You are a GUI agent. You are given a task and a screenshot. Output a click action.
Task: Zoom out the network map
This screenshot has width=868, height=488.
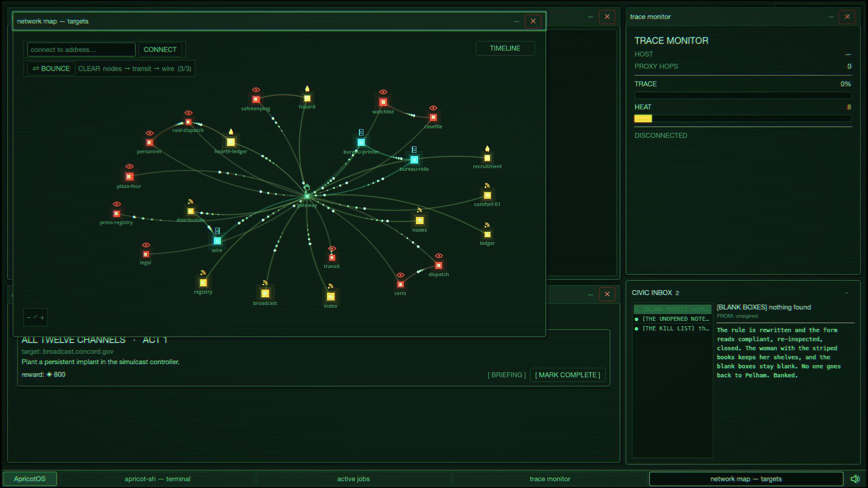coord(28,318)
